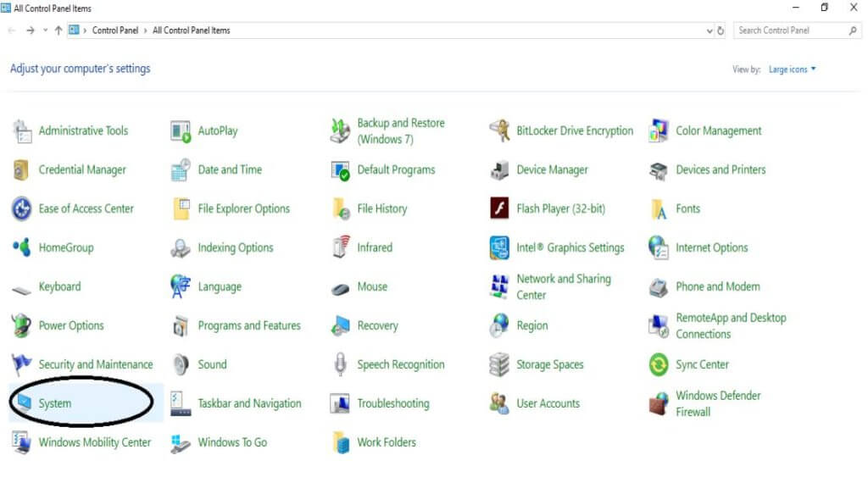Open the Sync Center icon
This screenshot has height=483, width=868.
click(658, 364)
